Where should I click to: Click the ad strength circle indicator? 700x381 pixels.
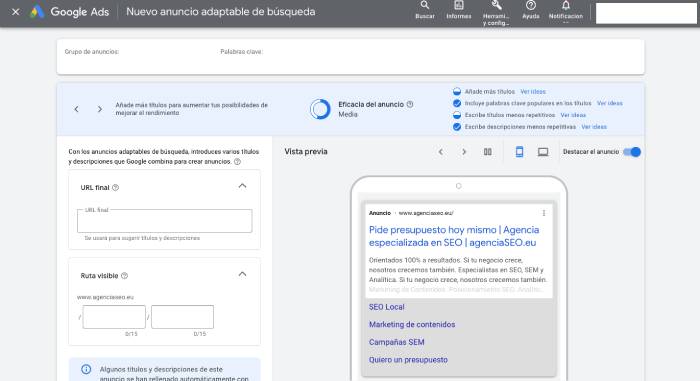coord(320,109)
